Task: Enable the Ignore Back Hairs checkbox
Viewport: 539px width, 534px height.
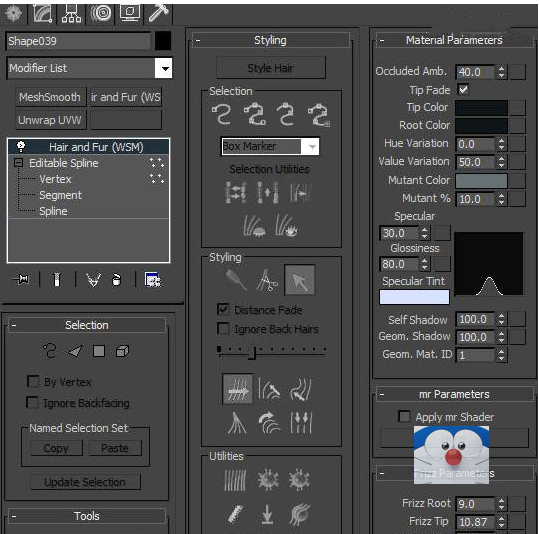Action: (x=223, y=328)
